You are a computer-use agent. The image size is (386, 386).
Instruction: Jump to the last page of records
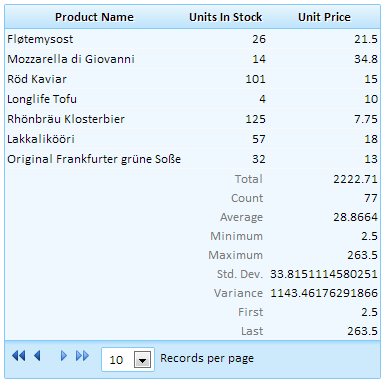point(82,356)
